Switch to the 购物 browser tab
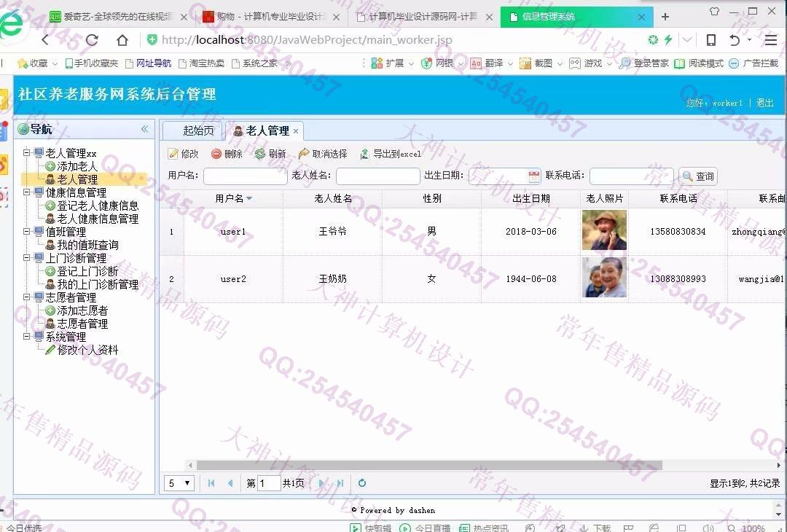This screenshot has height=532, width=787. click(x=271, y=17)
